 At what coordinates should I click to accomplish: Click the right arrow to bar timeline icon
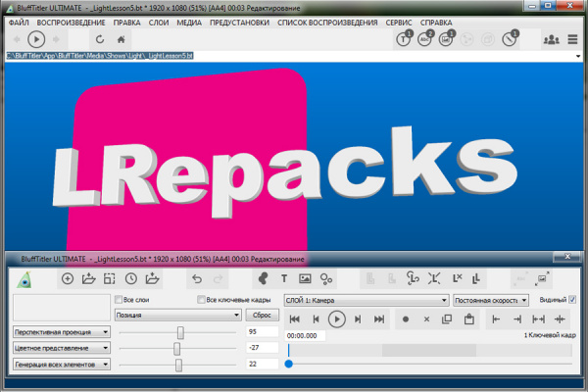(517, 319)
